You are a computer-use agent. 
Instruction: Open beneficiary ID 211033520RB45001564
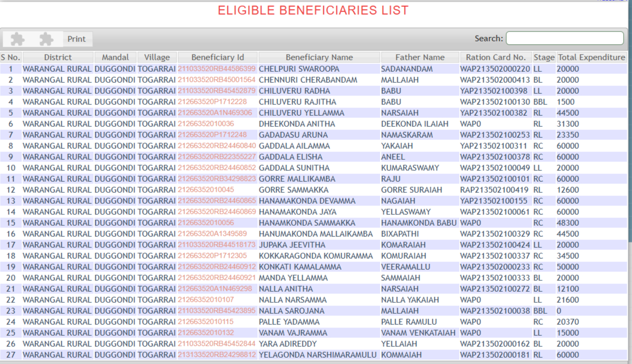[217, 80]
